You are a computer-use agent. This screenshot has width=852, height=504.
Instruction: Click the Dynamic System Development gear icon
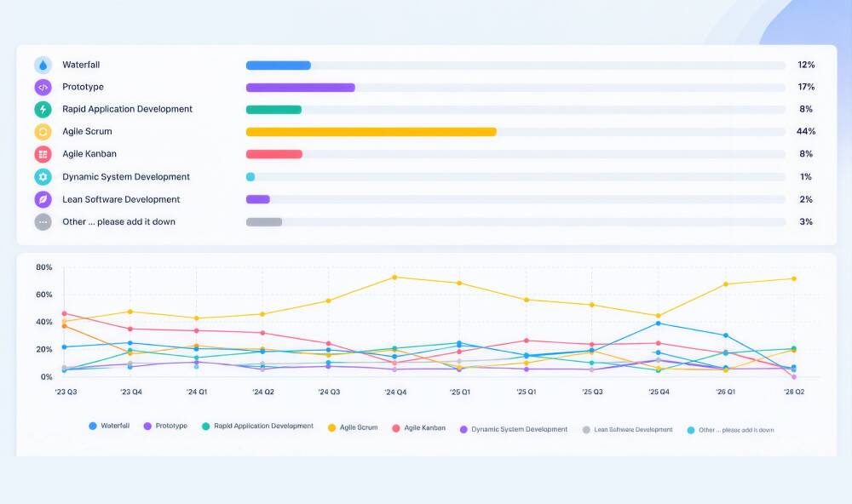[43, 177]
